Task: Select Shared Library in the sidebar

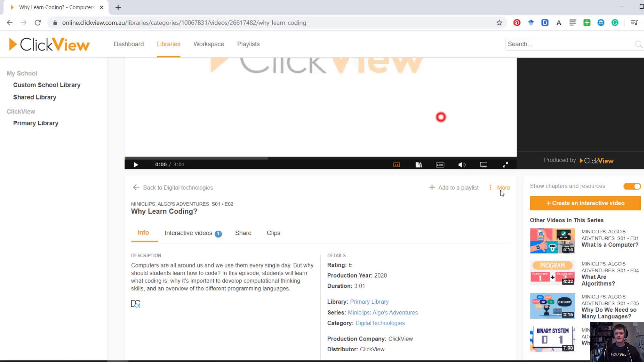Action: click(35, 97)
